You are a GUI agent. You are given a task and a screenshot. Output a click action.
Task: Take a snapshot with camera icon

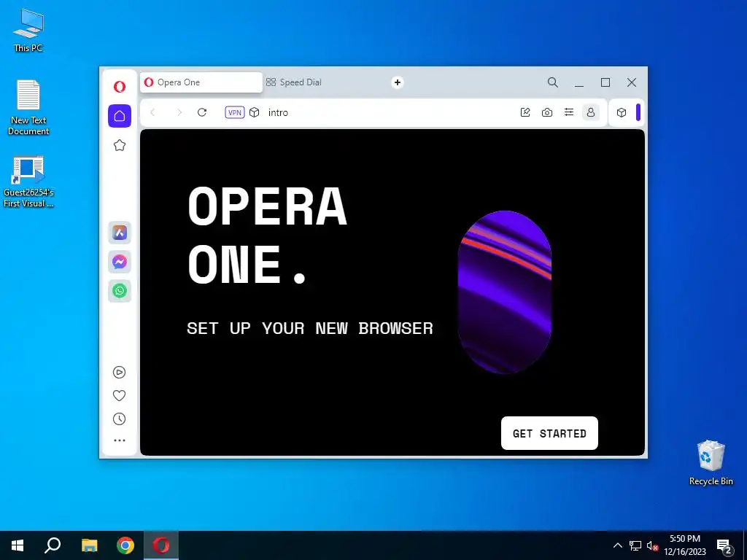point(547,112)
